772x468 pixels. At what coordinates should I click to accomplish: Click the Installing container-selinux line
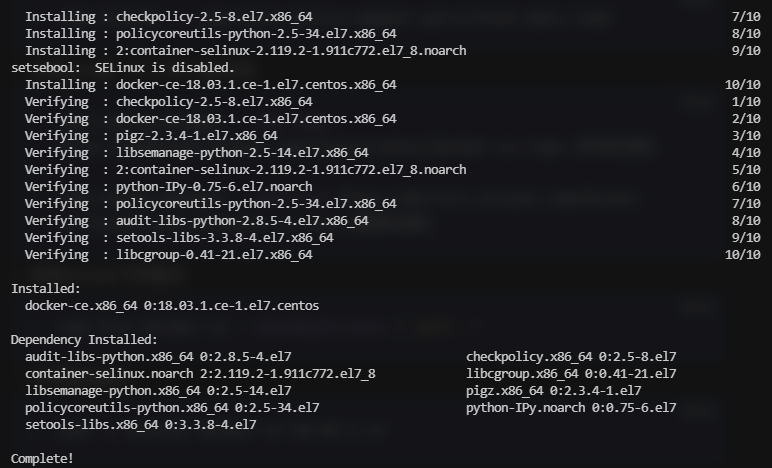[245, 51]
